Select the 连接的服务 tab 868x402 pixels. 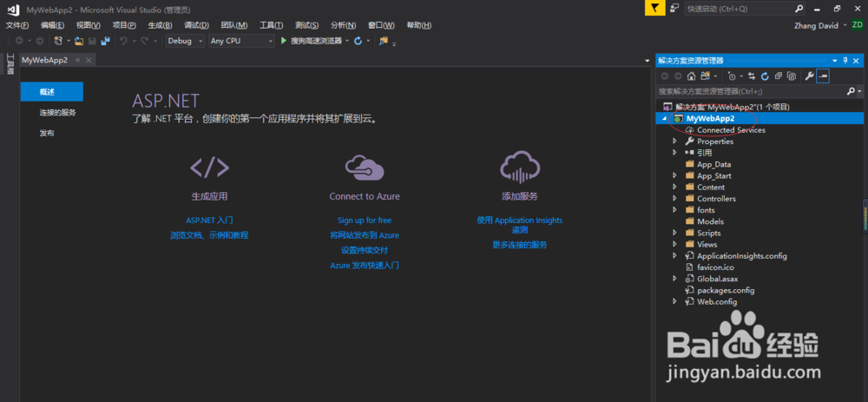pyautogui.click(x=57, y=112)
